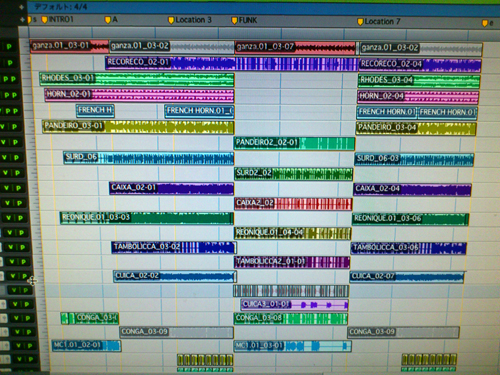Select the TAMBOLICCA_03-02 clip
Image resolution: width=500 pixels, height=375 pixels.
pyautogui.click(x=174, y=247)
